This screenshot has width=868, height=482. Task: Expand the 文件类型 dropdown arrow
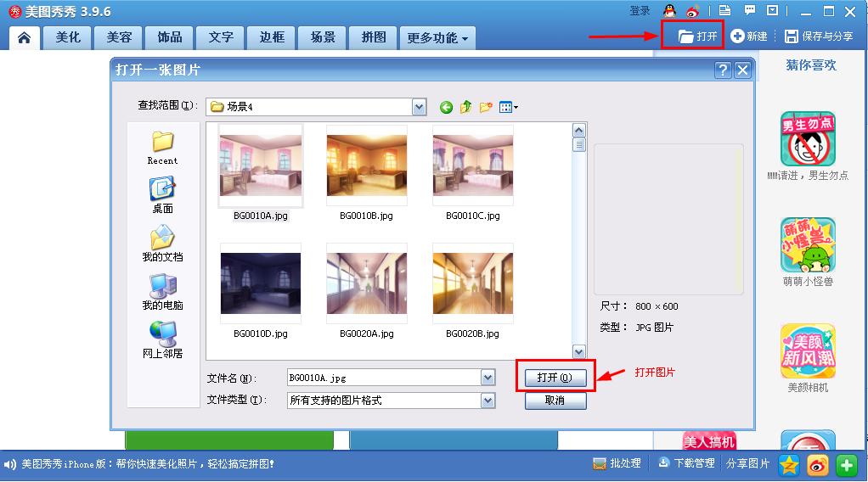[488, 400]
